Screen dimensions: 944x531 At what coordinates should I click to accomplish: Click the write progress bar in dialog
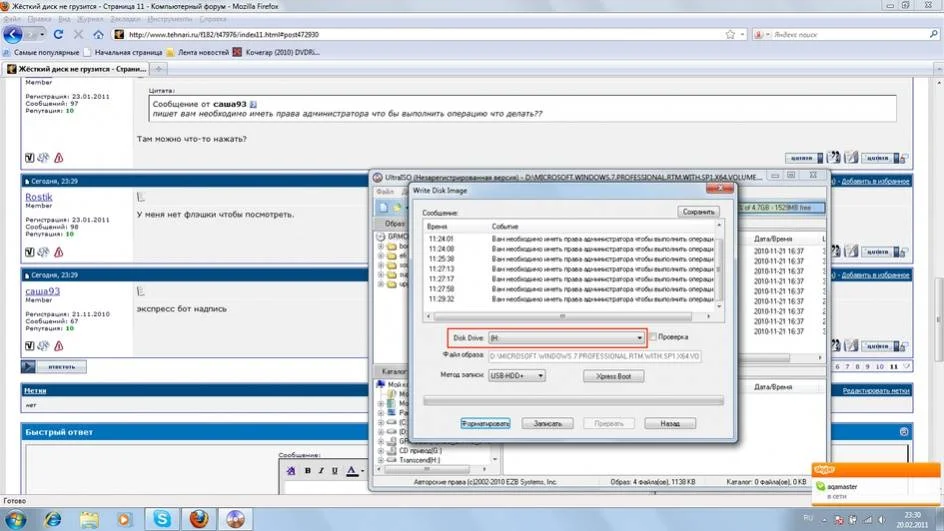[x=573, y=400]
